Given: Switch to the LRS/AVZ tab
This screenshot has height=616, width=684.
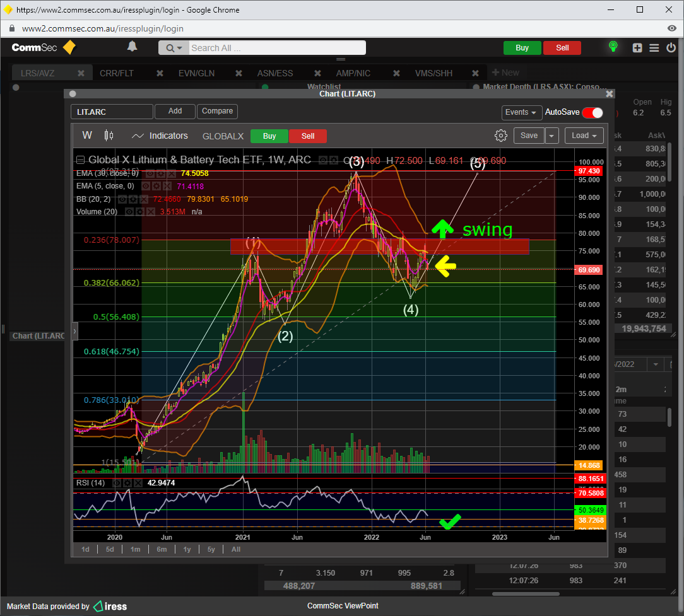Looking at the screenshot, I should pos(37,73).
